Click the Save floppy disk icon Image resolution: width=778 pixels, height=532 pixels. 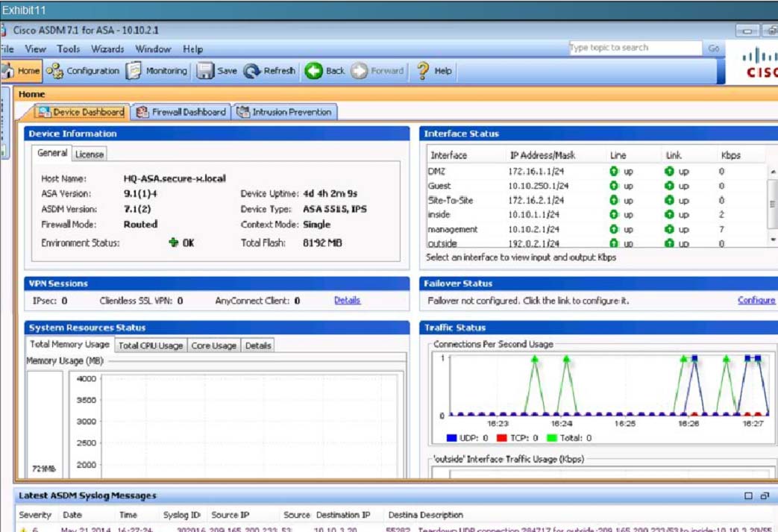(205, 71)
